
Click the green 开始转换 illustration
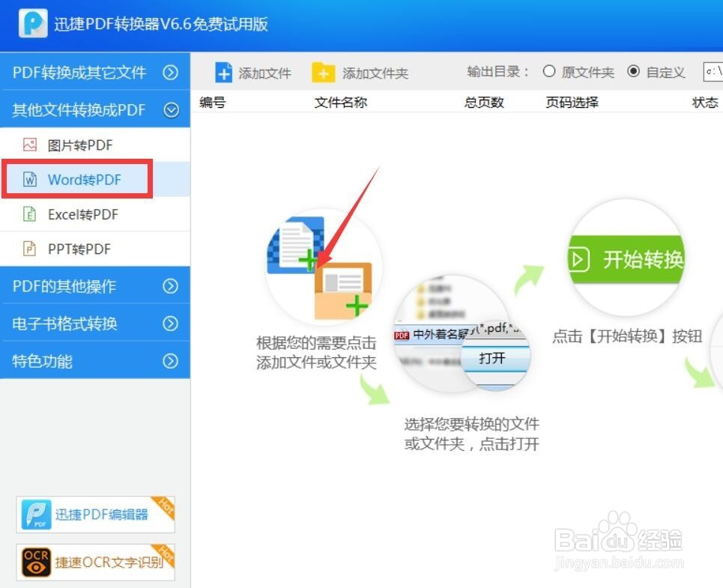(x=626, y=258)
